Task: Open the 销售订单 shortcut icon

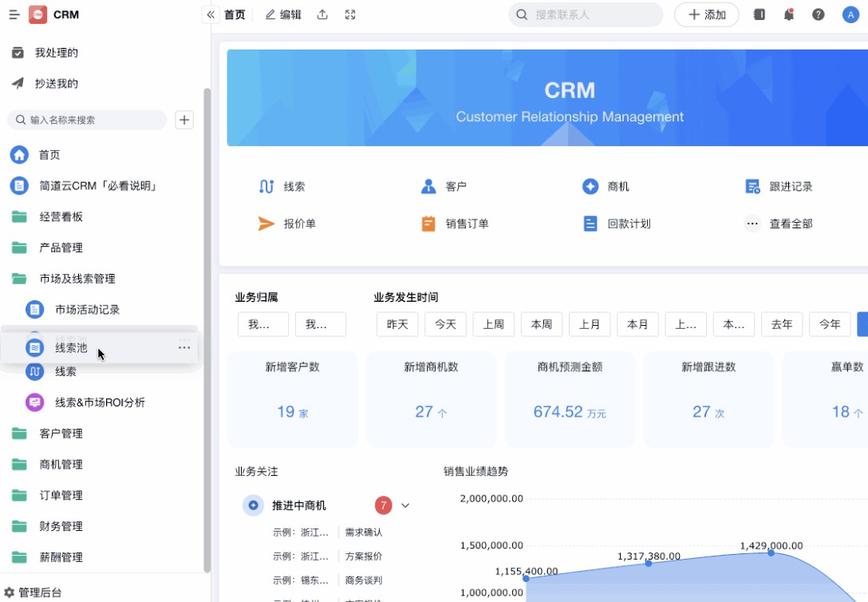Action: pyautogui.click(x=428, y=224)
